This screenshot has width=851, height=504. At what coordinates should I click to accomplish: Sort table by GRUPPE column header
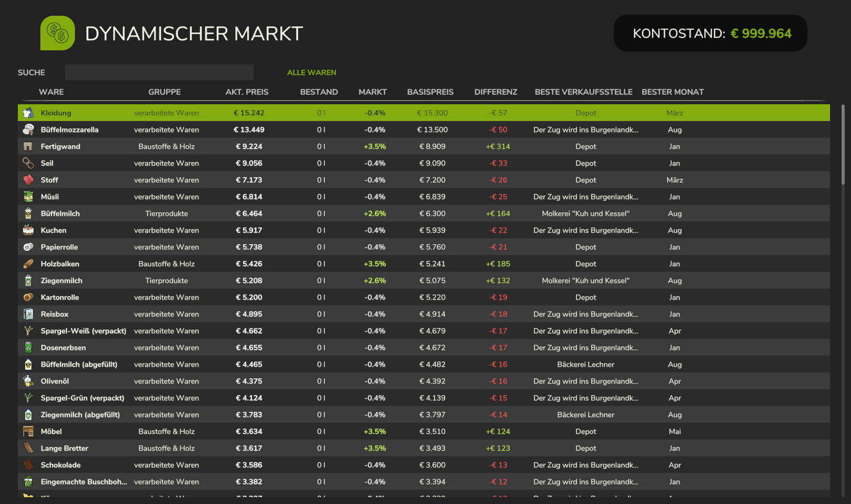pyautogui.click(x=165, y=92)
